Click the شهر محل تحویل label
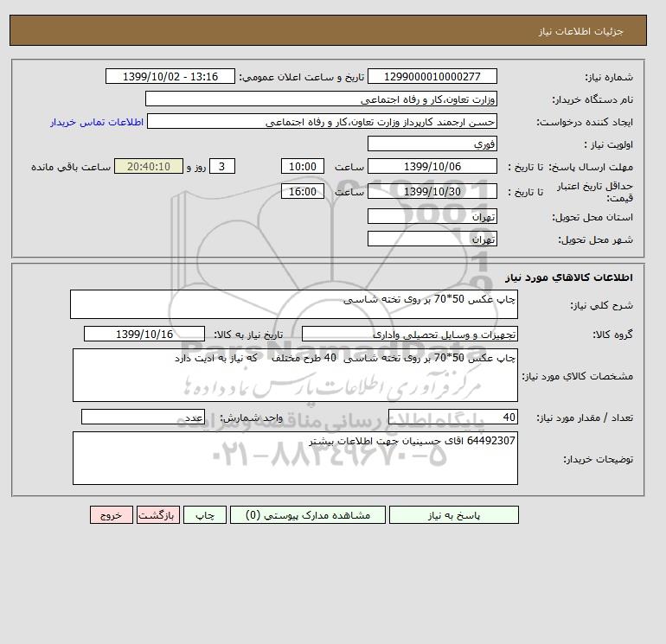The width and height of the screenshot is (666, 644). pos(595,239)
